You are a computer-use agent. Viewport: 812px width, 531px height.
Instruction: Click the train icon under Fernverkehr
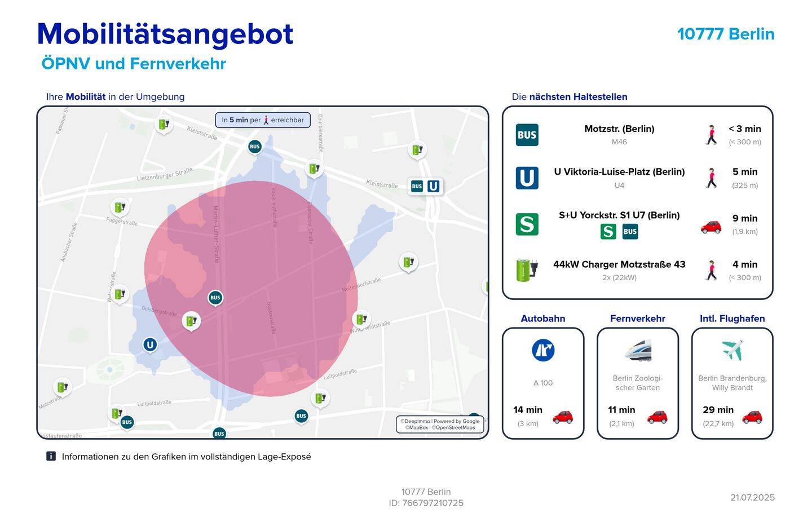tap(638, 351)
